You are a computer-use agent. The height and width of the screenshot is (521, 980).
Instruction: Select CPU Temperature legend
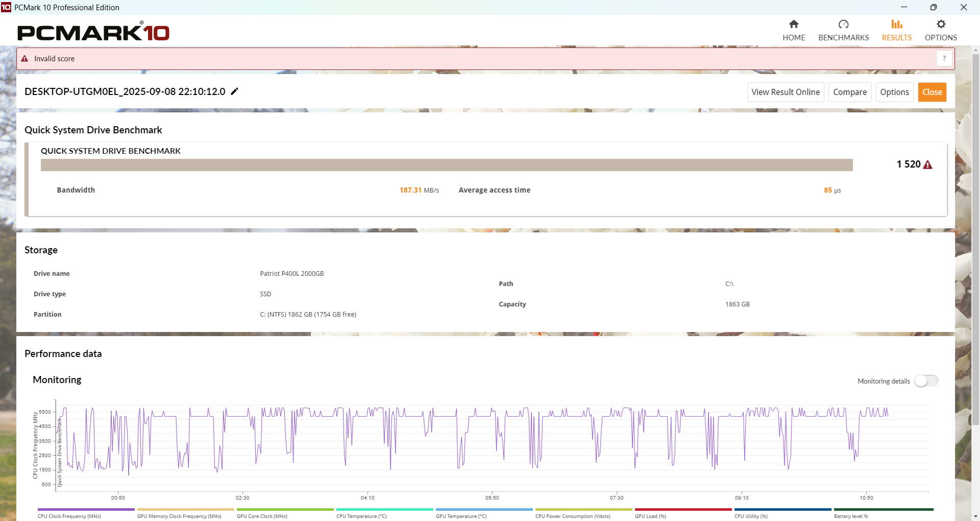tap(385, 513)
